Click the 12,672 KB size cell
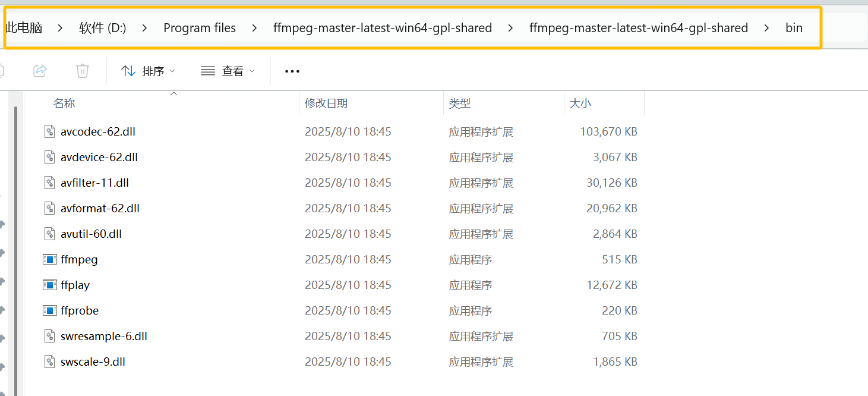The image size is (868, 396). coord(612,285)
